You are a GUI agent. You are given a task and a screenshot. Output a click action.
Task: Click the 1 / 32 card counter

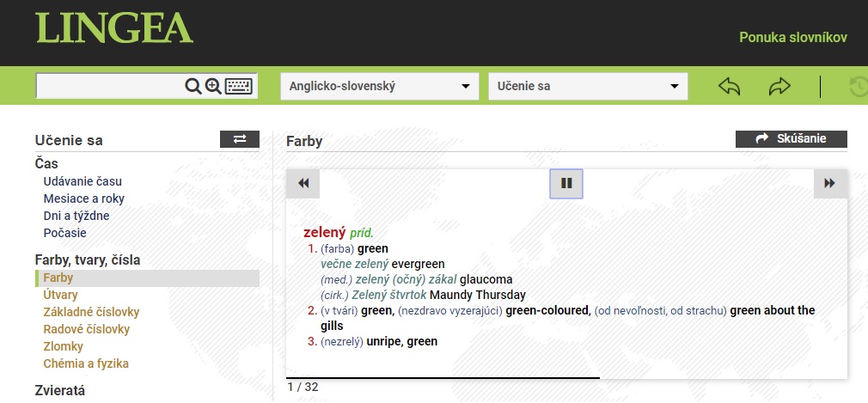[x=303, y=387]
